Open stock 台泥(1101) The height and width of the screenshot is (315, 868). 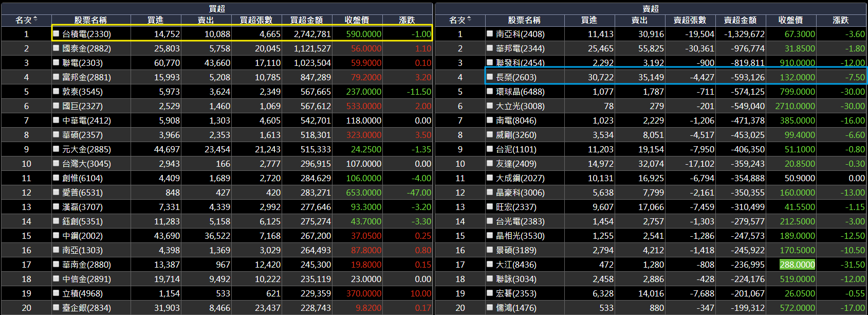[x=516, y=149]
